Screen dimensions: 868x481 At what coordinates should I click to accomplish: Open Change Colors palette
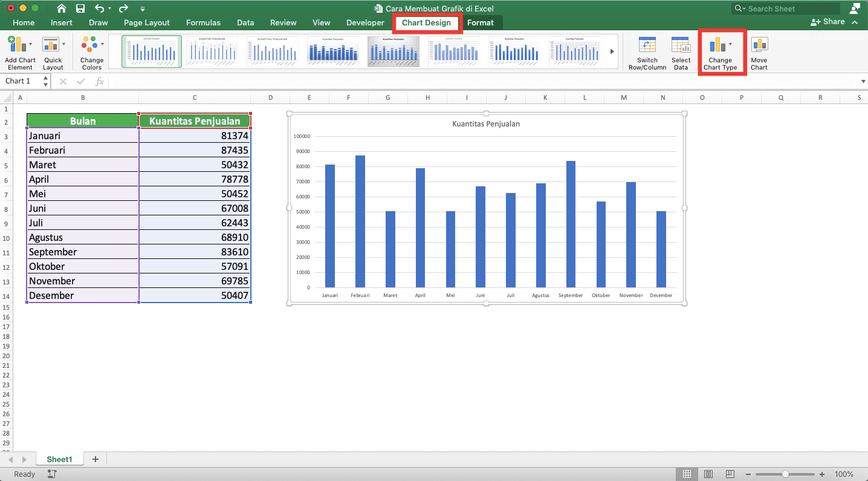pyautogui.click(x=92, y=53)
